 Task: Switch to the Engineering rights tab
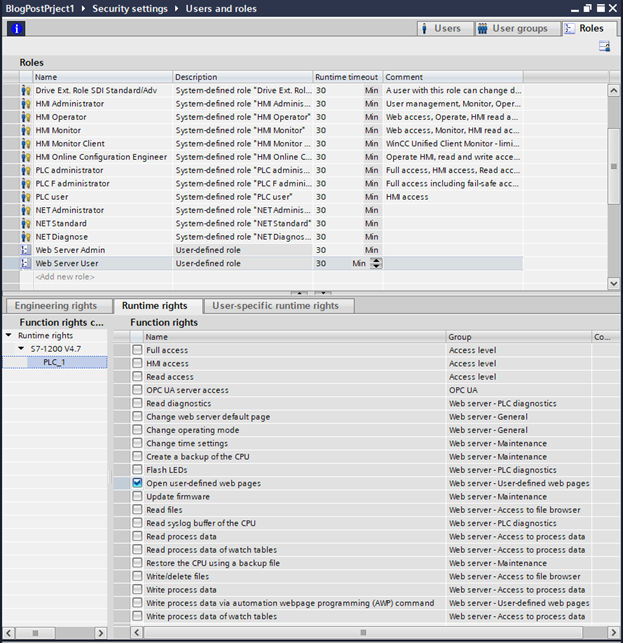pyautogui.click(x=56, y=306)
